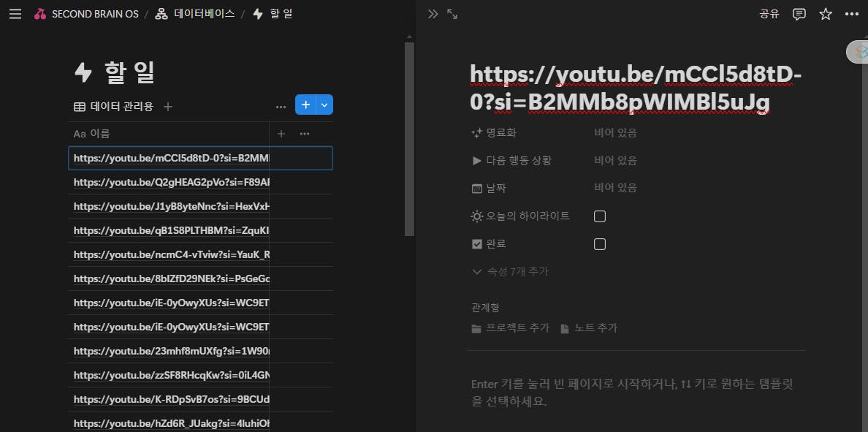The image size is (868, 432).
Task: Click 노트 추가 relation button
Action: 589,328
